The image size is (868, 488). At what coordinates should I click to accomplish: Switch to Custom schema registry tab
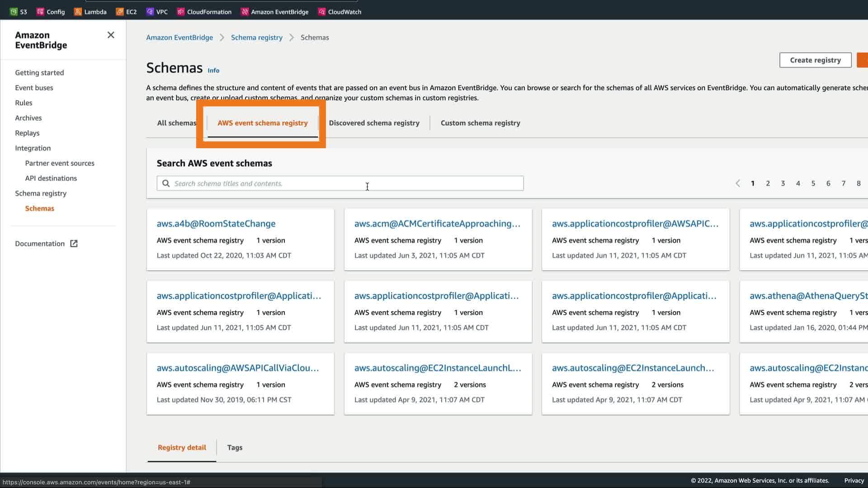tap(480, 123)
